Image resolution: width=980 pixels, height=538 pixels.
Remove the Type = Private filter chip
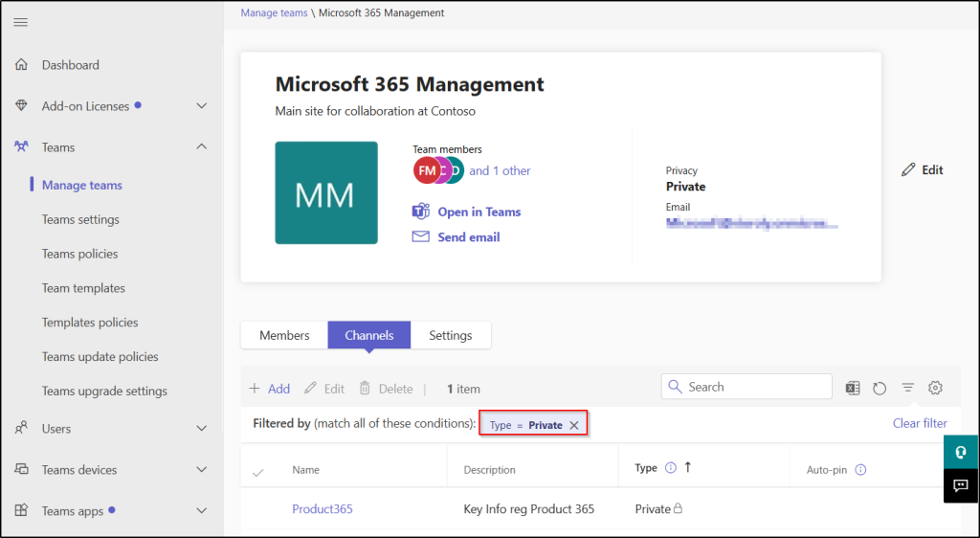click(574, 426)
